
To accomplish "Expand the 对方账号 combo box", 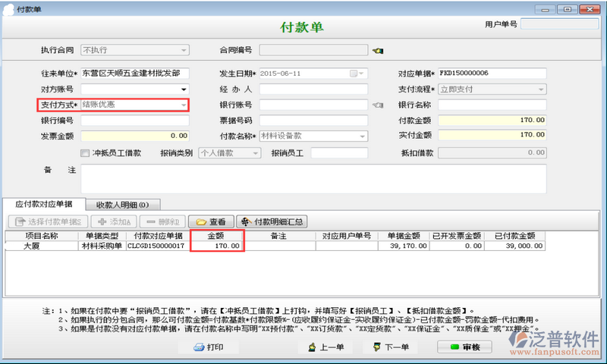I will coord(183,89).
